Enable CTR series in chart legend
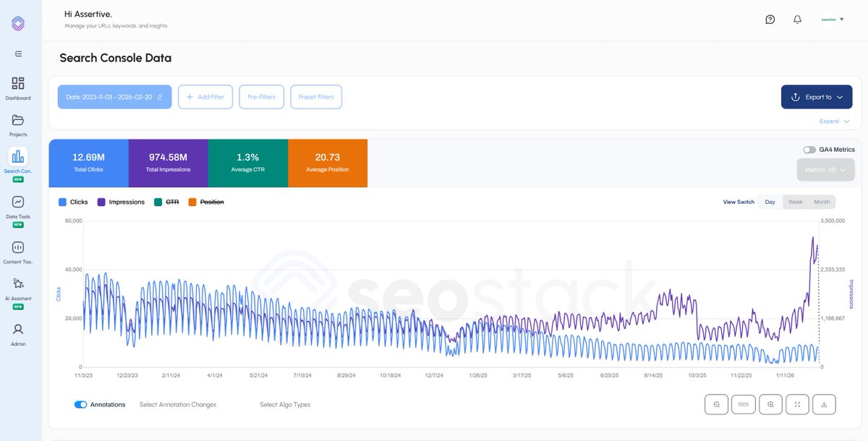The height and width of the screenshot is (441, 868). point(166,202)
